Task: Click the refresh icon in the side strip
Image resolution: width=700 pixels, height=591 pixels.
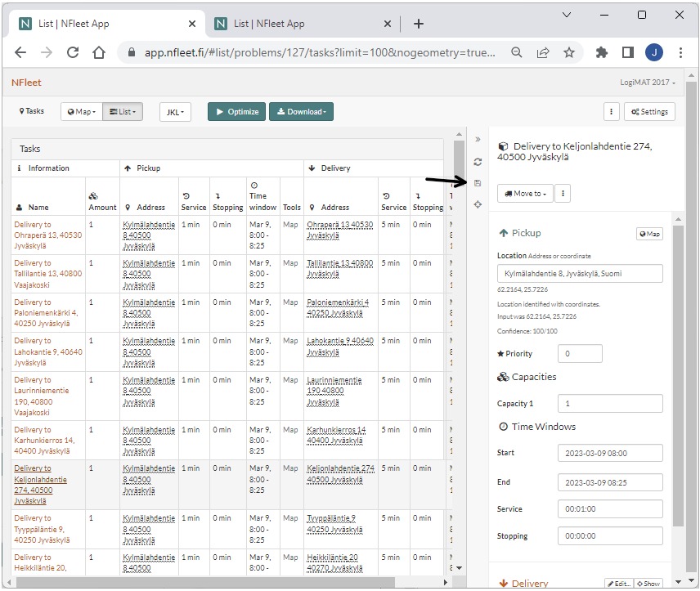Action: pyautogui.click(x=478, y=162)
